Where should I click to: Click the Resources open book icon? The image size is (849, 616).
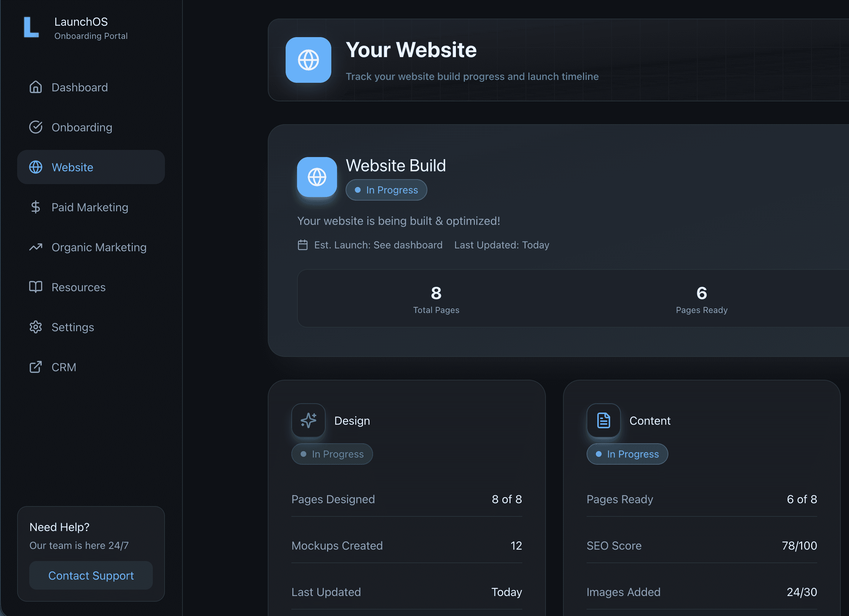pyautogui.click(x=36, y=287)
